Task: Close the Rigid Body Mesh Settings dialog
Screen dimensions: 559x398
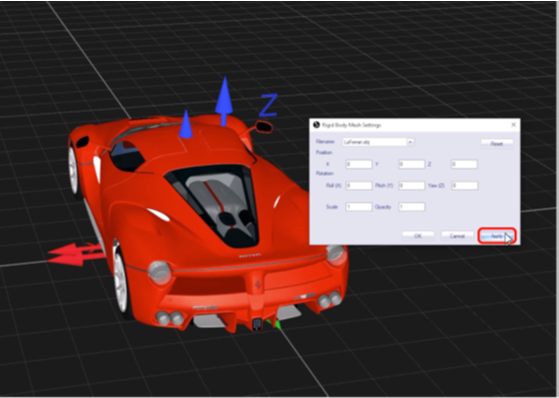Action: pos(513,124)
